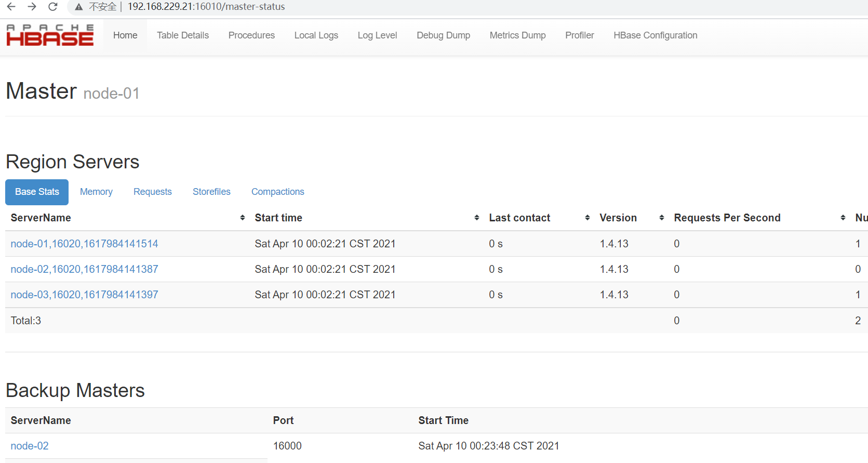
Task: Click last contact 0 s for node-01
Action: tap(496, 244)
